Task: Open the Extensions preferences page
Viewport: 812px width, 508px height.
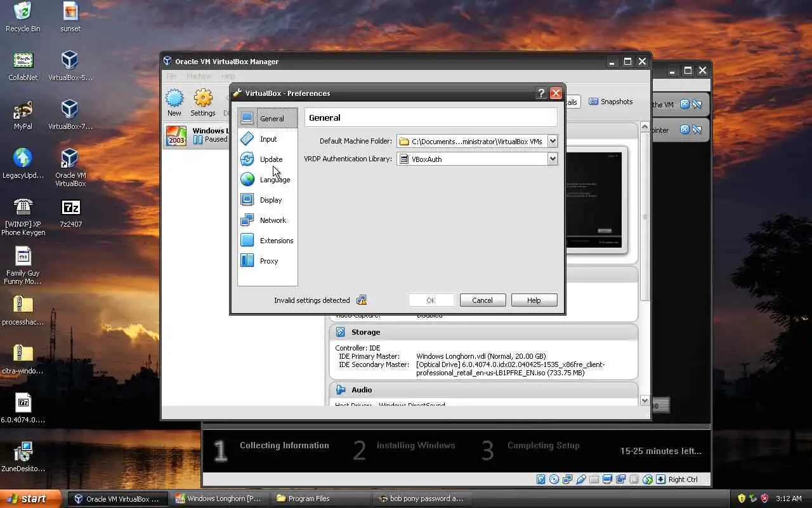Action: click(268, 240)
